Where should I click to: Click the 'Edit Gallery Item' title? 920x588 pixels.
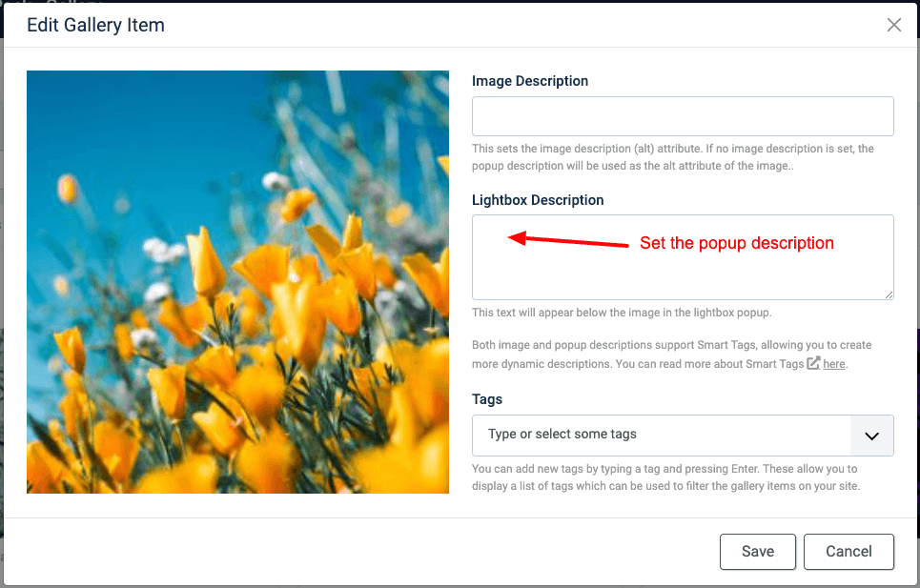click(95, 25)
